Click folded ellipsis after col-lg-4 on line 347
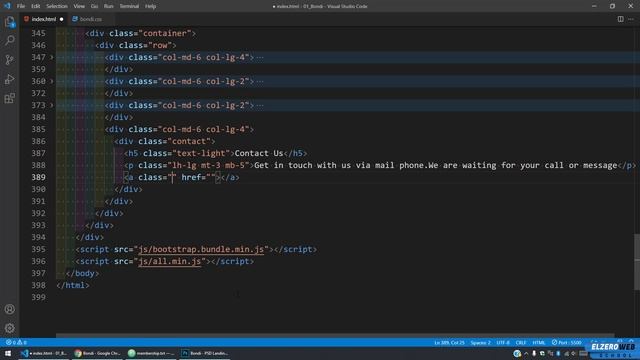This screenshot has width=640, height=360. [260, 58]
